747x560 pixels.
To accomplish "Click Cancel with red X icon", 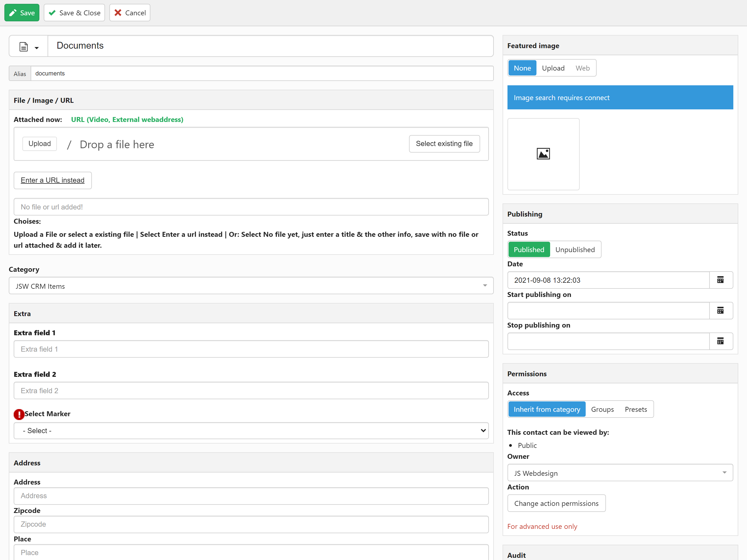I will click(130, 13).
